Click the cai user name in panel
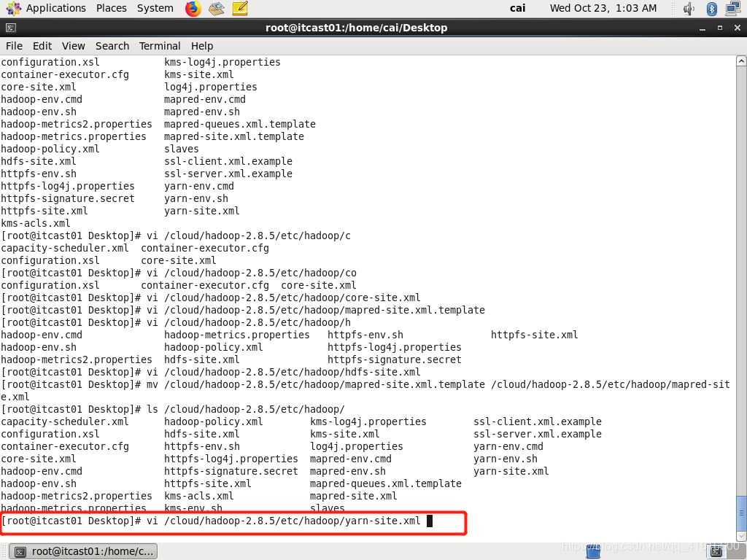Image resolution: width=747 pixels, height=560 pixels. 517,8
